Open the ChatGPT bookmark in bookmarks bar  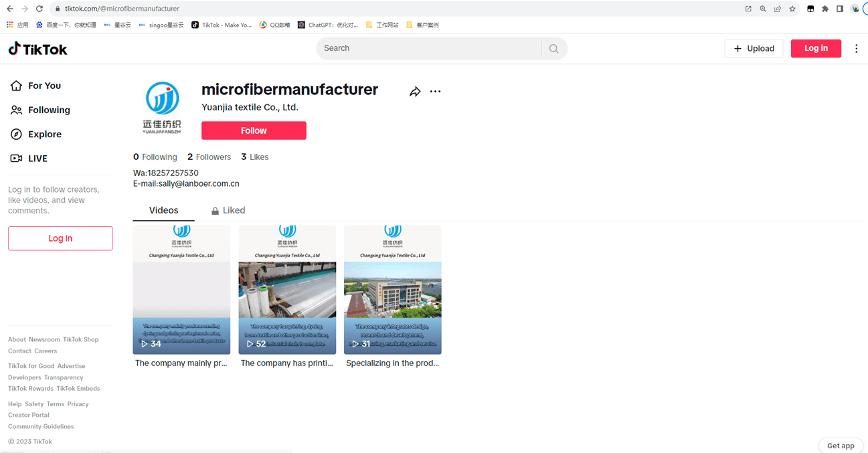pos(328,25)
